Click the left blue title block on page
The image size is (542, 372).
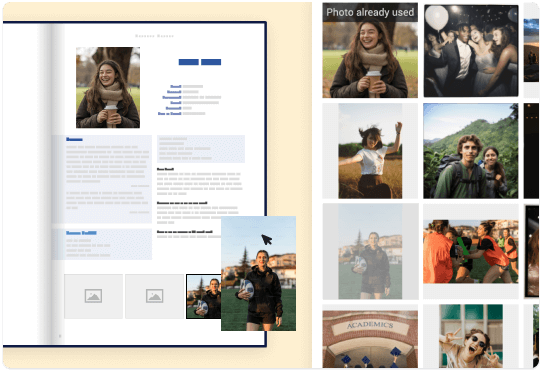(x=189, y=62)
